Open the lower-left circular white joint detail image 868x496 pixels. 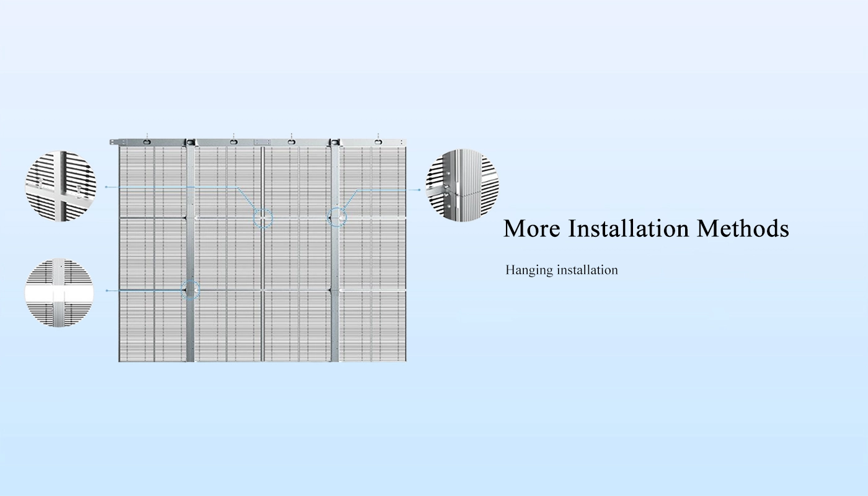coord(59,293)
